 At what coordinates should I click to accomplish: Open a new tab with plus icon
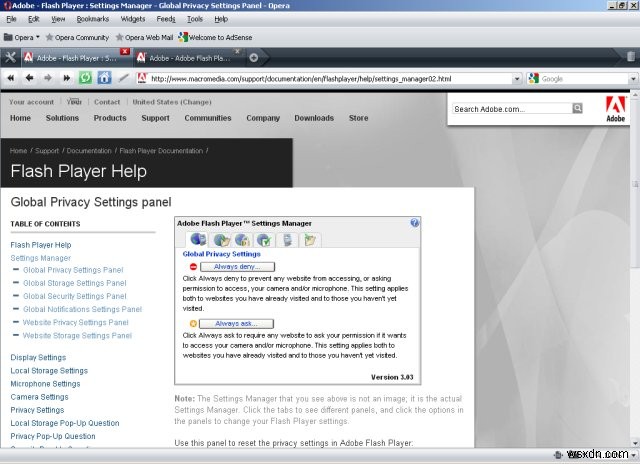pos(253,58)
